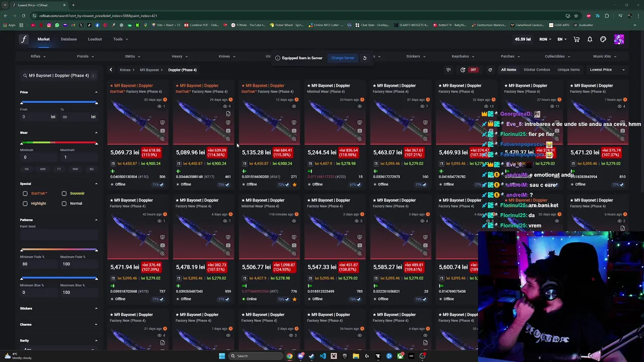
Task: Open the Stickers category menu
Action: [416, 56]
